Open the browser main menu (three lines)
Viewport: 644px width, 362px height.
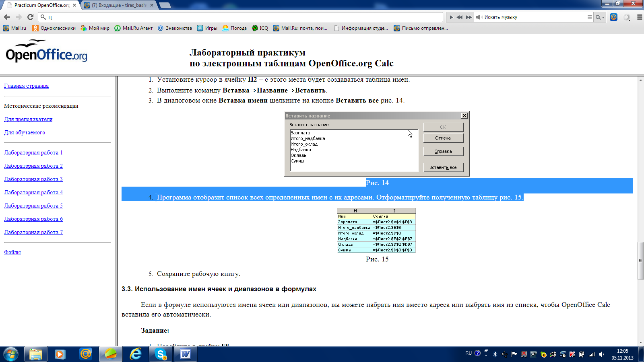[x=639, y=17]
